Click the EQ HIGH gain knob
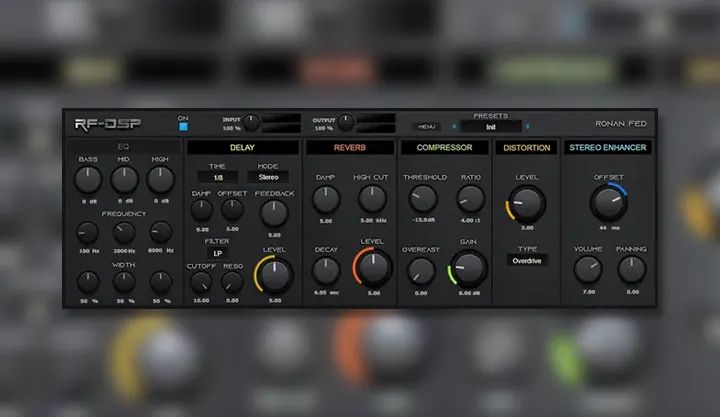 (x=160, y=180)
